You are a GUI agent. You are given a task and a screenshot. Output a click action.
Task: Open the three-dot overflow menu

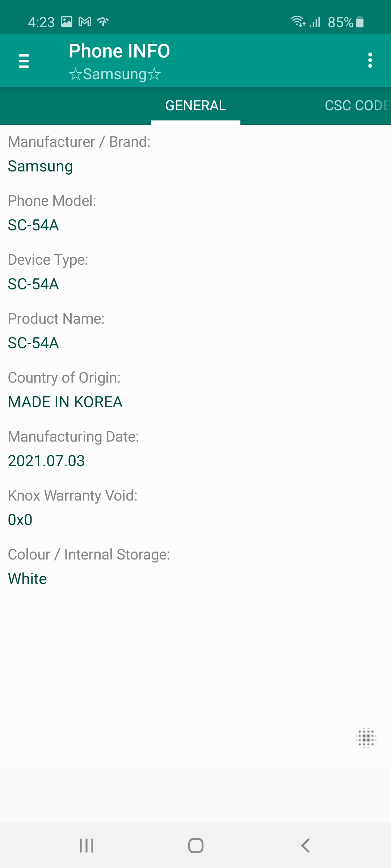[370, 60]
